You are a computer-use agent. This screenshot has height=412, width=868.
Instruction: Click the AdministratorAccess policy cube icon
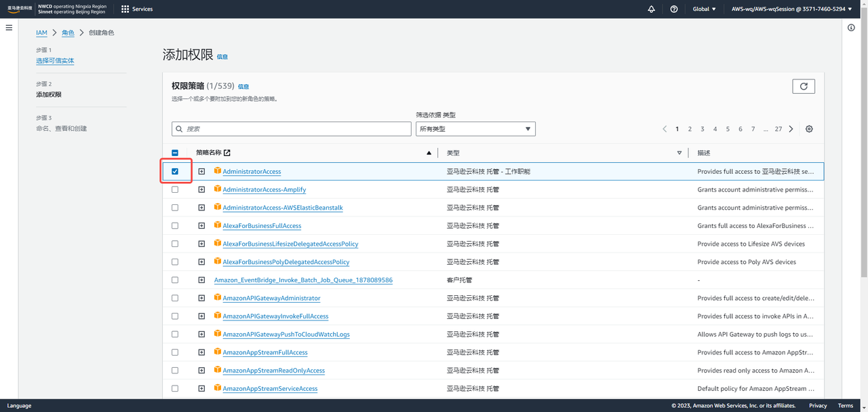[218, 171]
